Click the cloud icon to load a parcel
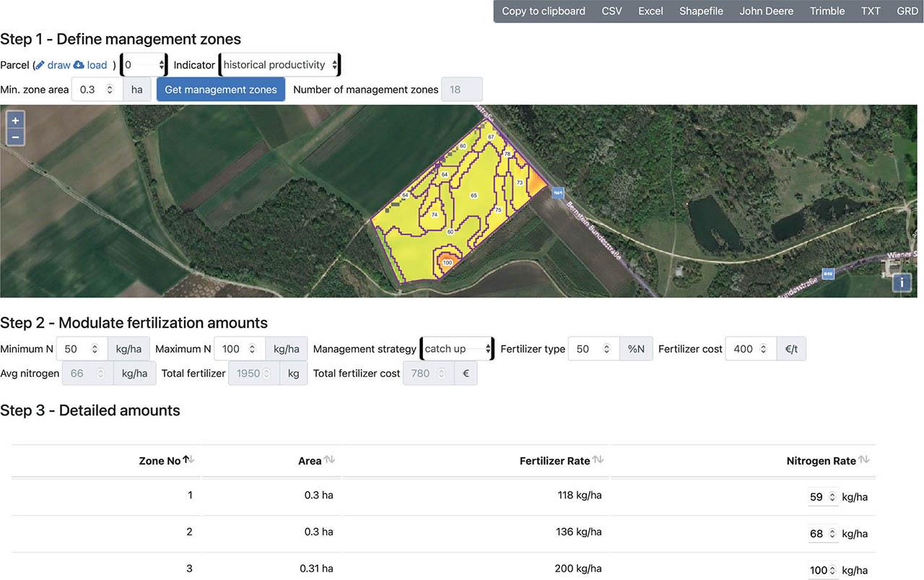 (x=80, y=64)
